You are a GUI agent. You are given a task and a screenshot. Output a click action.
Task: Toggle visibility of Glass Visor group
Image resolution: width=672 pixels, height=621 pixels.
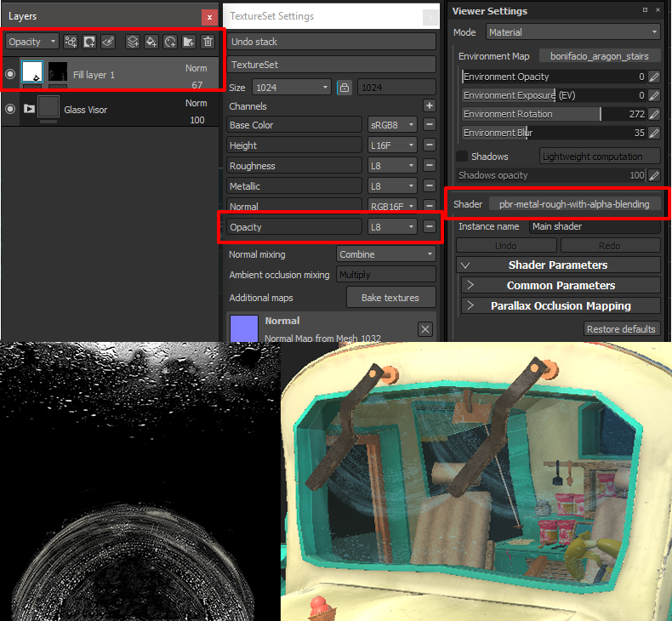point(10,109)
